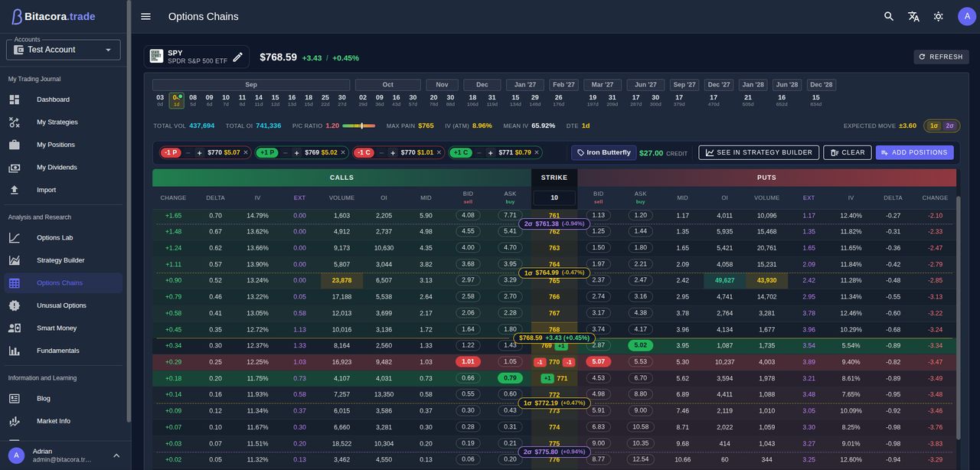Clear the selected legs
980x470 pixels.
pos(848,152)
